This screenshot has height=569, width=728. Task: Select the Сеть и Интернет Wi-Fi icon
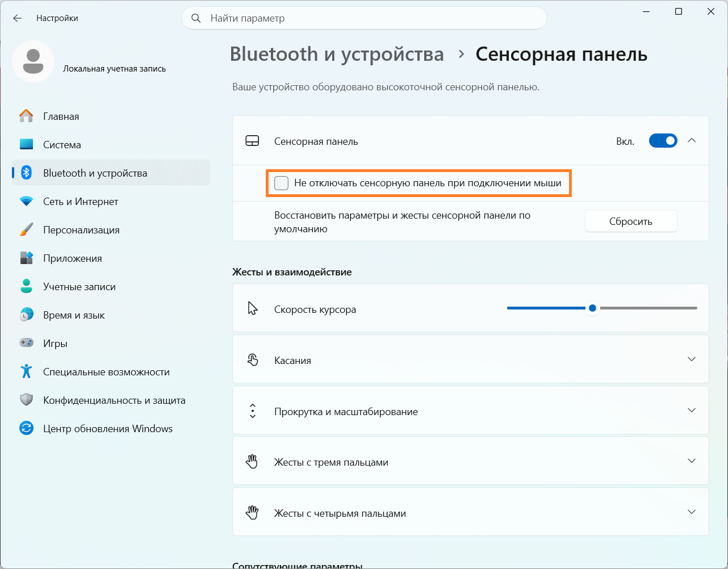point(26,201)
